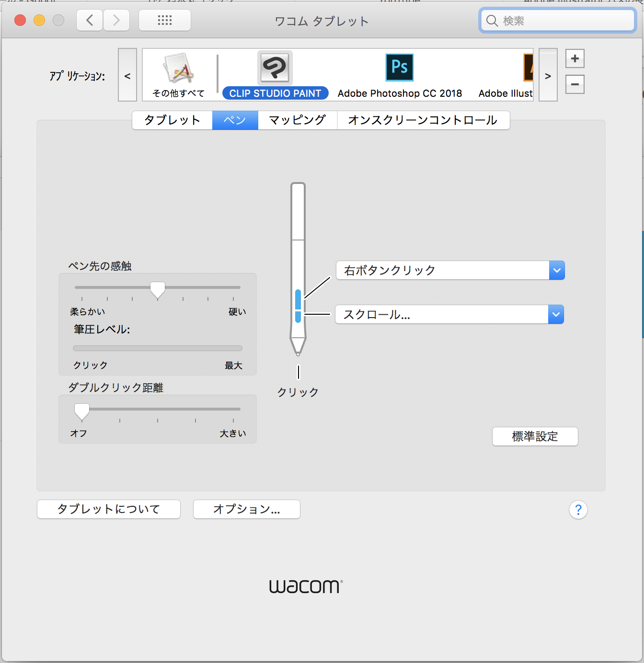
Task: Go forward in System Preferences
Action: tap(116, 21)
